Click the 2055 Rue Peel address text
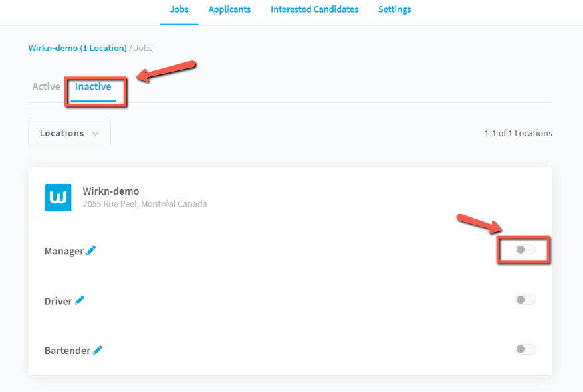This screenshot has width=583, height=392. coord(145,203)
